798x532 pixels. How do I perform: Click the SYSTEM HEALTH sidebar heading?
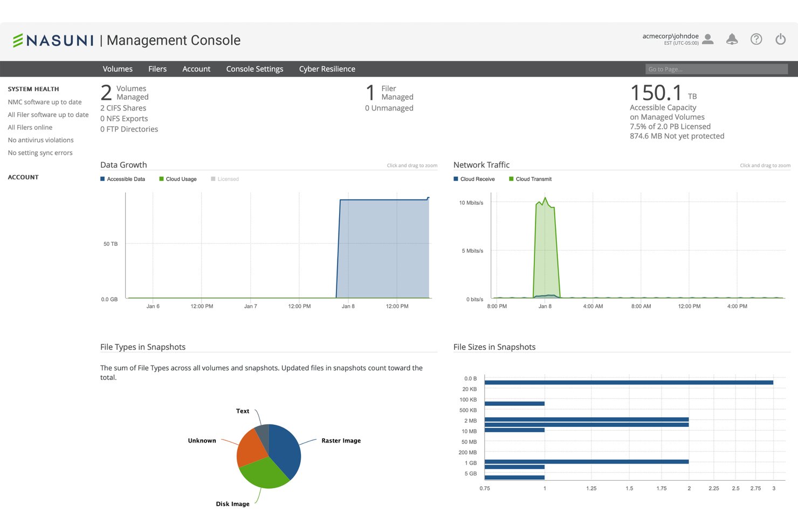[x=33, y=89]
